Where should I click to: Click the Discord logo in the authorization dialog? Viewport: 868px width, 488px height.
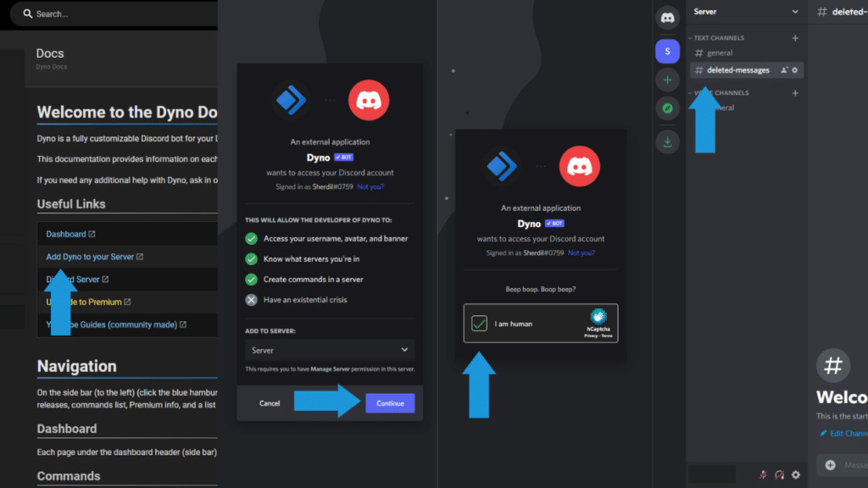pyautogui.click(x=369, y=100)
